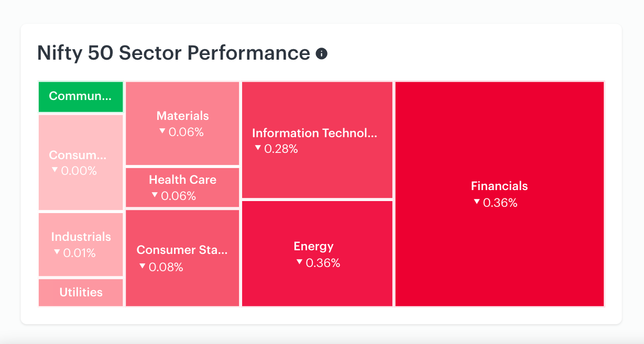Image resolution: width=644 pixels, height=344 pixels.
Task: Click the 0.36% value under Financials
Action: (x=500, y=203)
